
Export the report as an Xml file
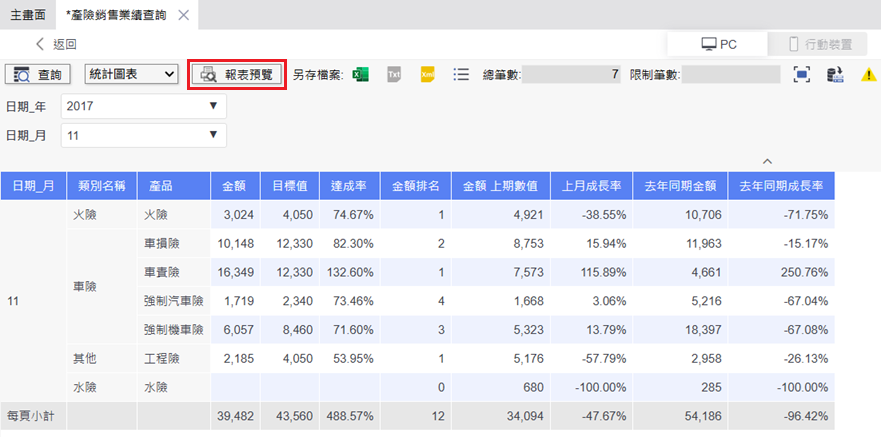428,74
